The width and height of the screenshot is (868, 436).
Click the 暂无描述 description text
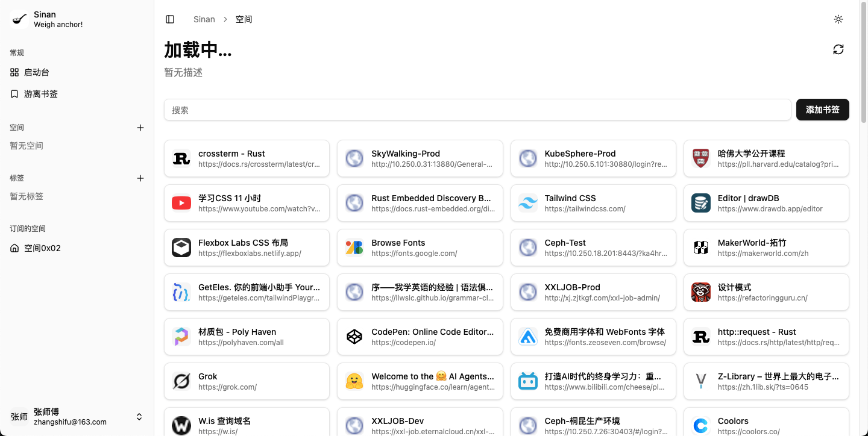tap(183, 72)
